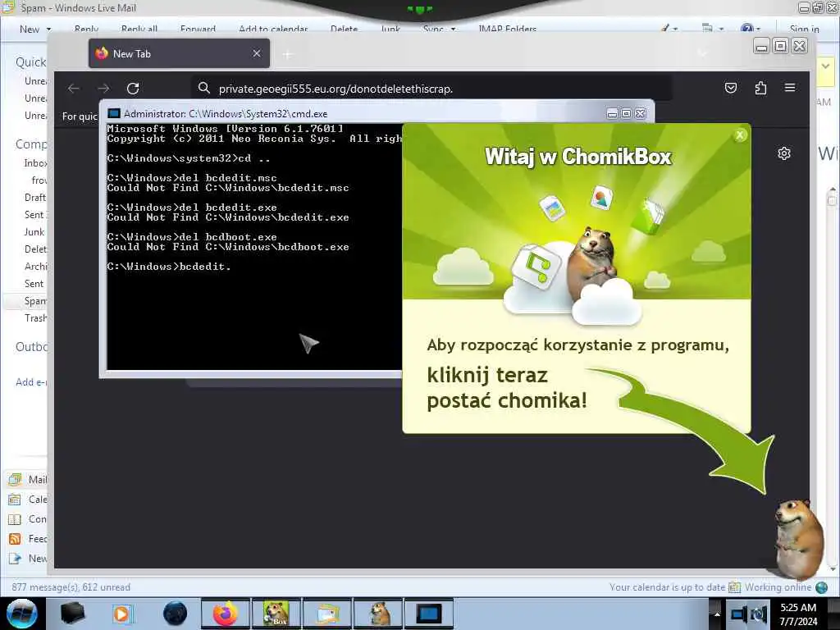The width and height of the screenshot is (840, 630).
Task: Show hidden system tray icons
Action: click(717, 614)
